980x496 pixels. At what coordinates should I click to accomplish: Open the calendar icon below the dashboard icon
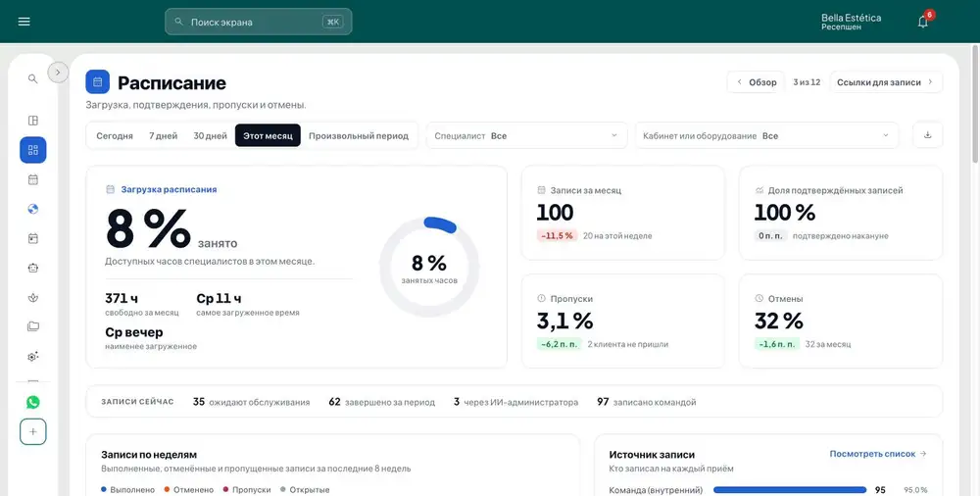click(33, 179)
